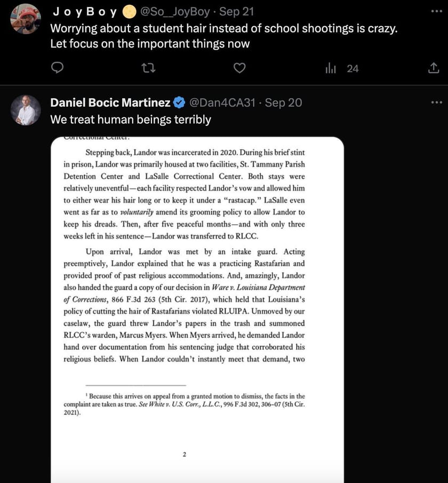This screenshot has width=448, height=483.
Task: Open JoyBoy display name link
Action: point(84,11)
